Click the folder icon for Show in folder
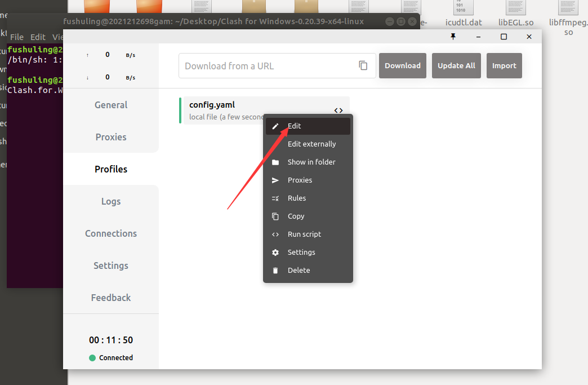 [x=275, y=162]
